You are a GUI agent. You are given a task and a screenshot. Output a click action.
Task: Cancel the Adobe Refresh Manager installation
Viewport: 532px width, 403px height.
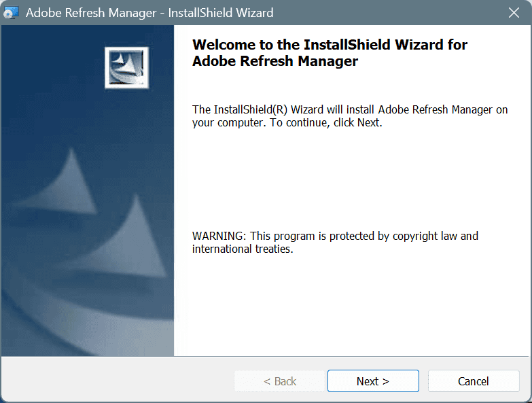[x=474, y=381]
